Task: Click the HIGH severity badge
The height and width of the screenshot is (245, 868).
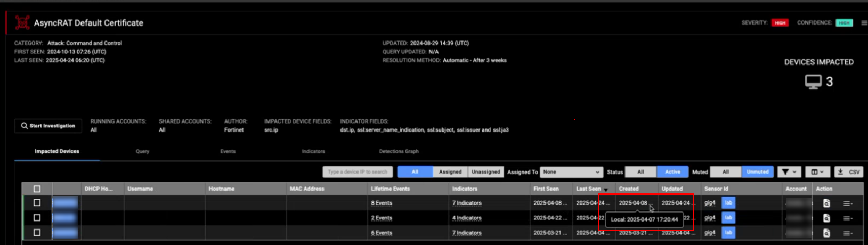Action: 780,23
